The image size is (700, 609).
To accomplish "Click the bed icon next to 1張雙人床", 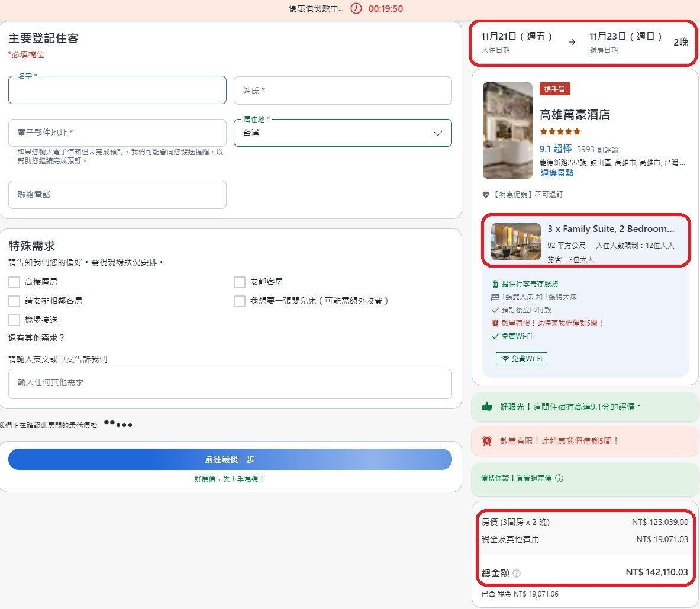I will point(495,296).
